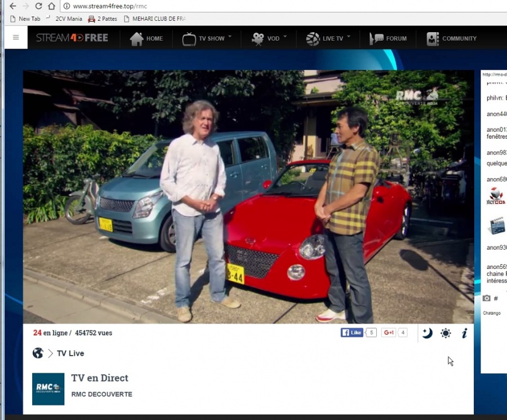Open the 2 Pattes bookmark

click(x=103, y=19)
